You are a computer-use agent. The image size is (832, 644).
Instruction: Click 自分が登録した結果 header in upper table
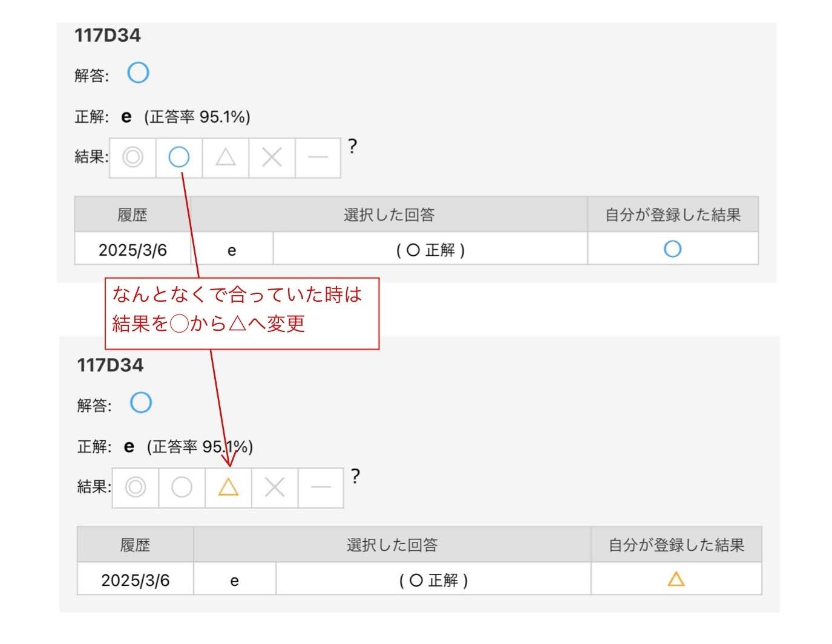[673, 215]
